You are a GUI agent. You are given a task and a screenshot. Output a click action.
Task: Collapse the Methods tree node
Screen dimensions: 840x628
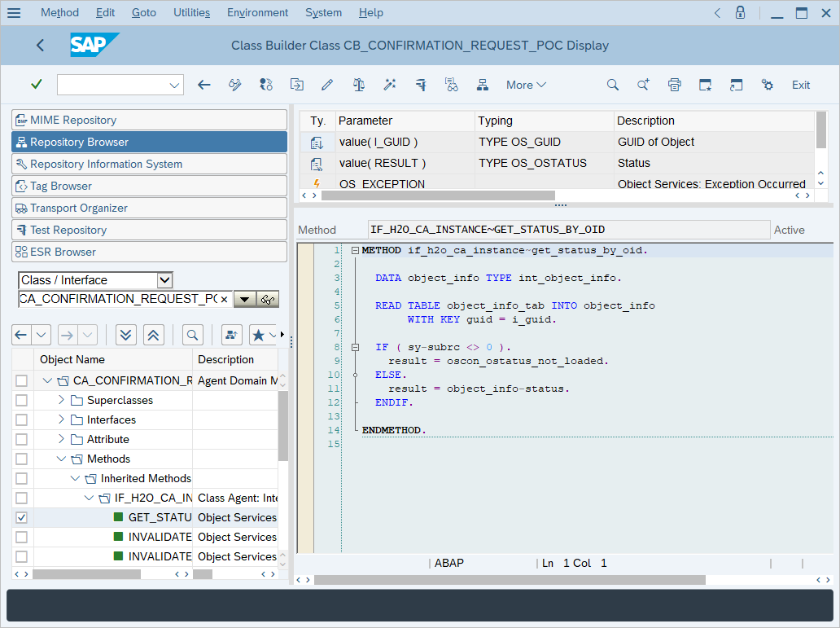(62, 459)
